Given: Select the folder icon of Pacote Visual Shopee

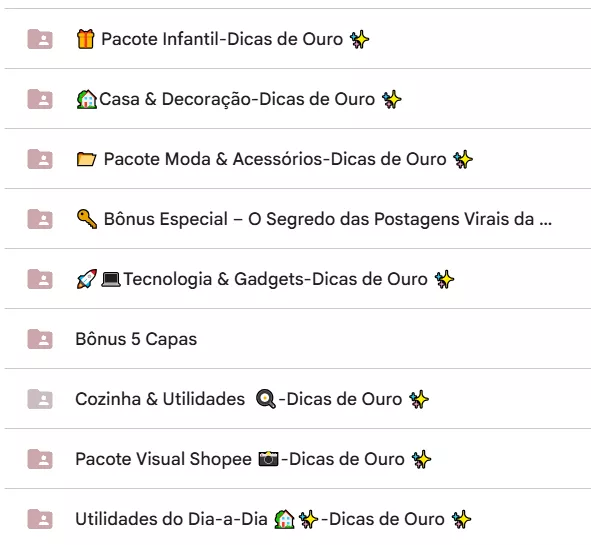Looking at the screenshot, I should (40, 459).
